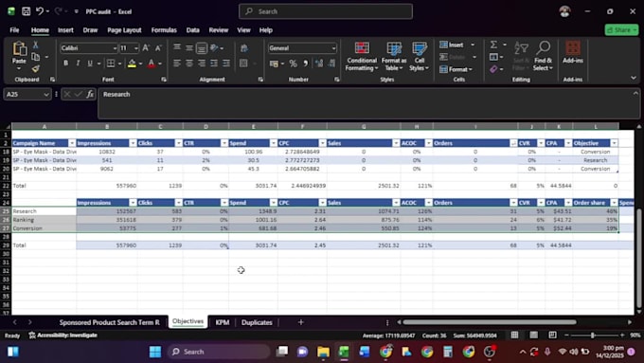
Task: Click the Windows Start button
Action: 155,352
